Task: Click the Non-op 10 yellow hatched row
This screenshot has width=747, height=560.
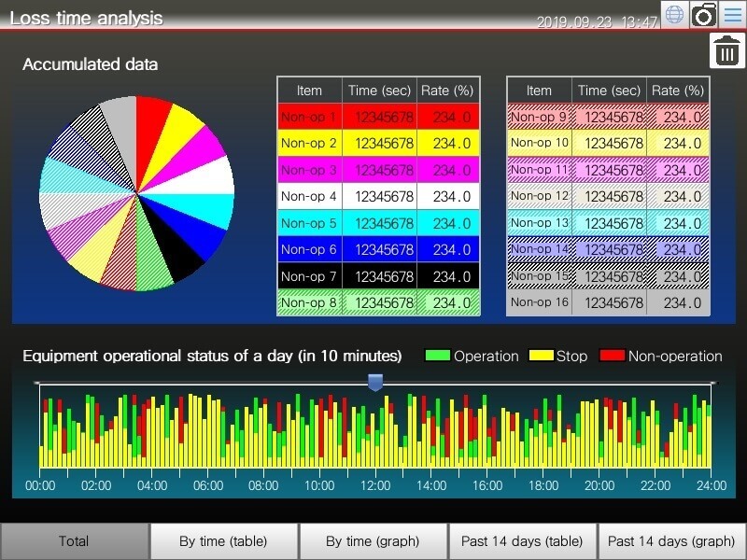Action: (x=608, y=143)
